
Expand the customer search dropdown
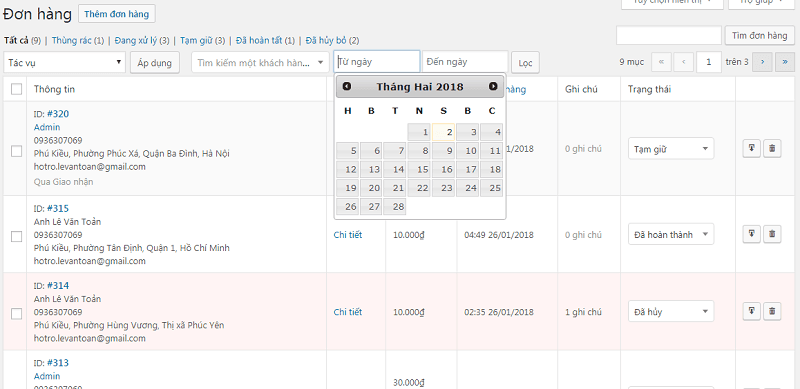click(x=260, y=62)
